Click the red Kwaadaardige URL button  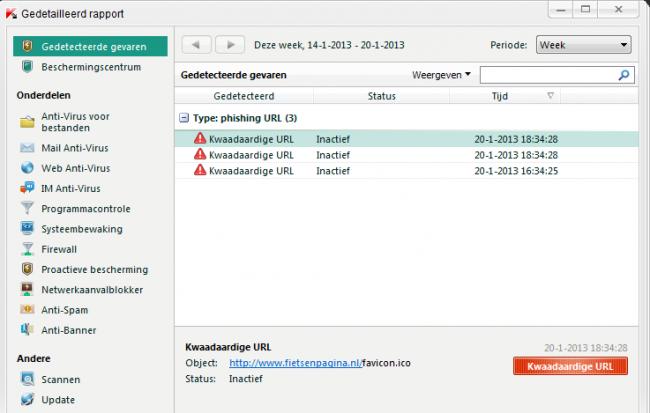pos(570,367)
